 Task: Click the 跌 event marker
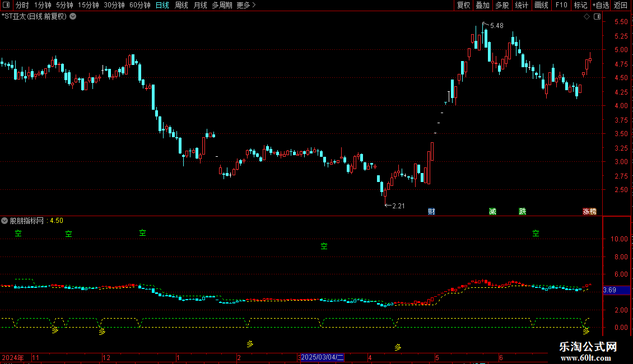click(x=523, y=212)
